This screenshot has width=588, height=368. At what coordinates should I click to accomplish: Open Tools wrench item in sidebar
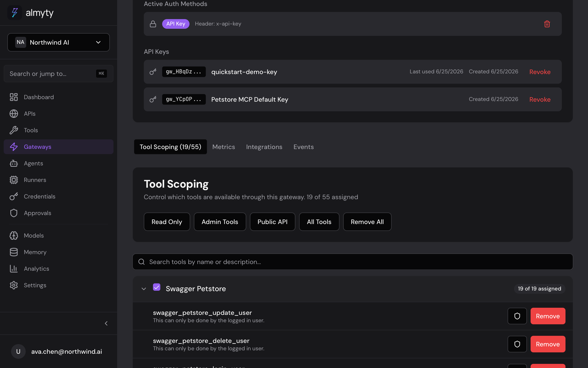point(58,130)
